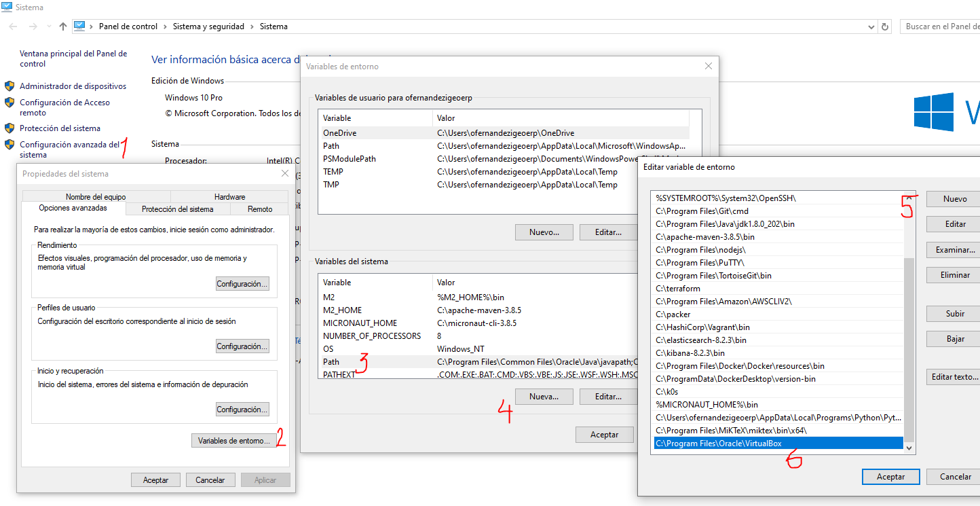This screenshot has width=980, height=506.
Task: Open Ventana principal del Panel de control
Action: 73,58
